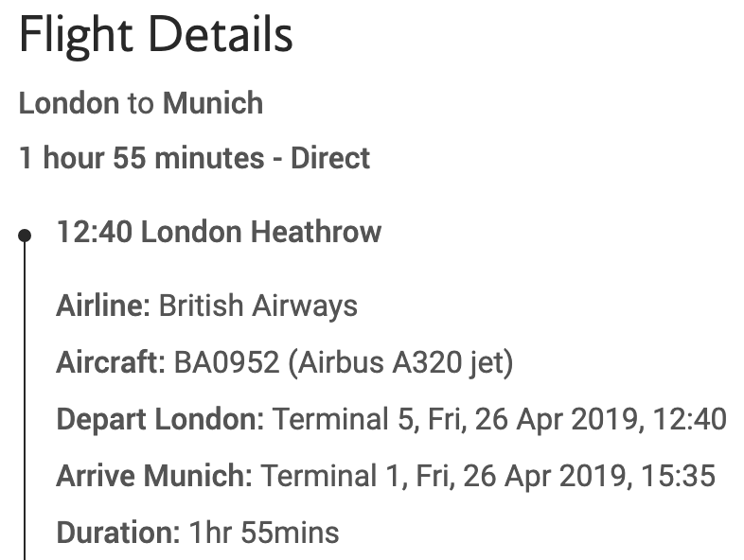
Task: Select the word London in route title
Action: click(x=69, y=103)
